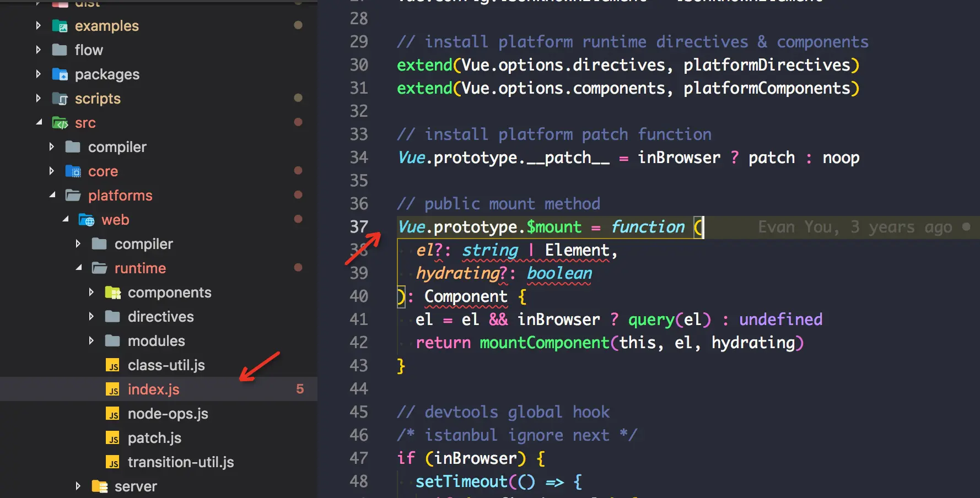Collapse the platforms folder arrow
The image size is (980, 498).
pos(52,195)
